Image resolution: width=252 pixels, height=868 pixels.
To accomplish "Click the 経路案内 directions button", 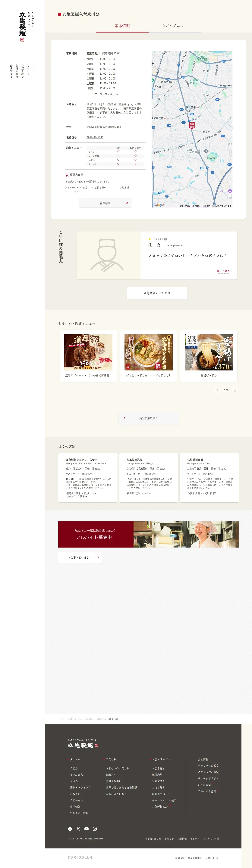I will tap(105, 203).
